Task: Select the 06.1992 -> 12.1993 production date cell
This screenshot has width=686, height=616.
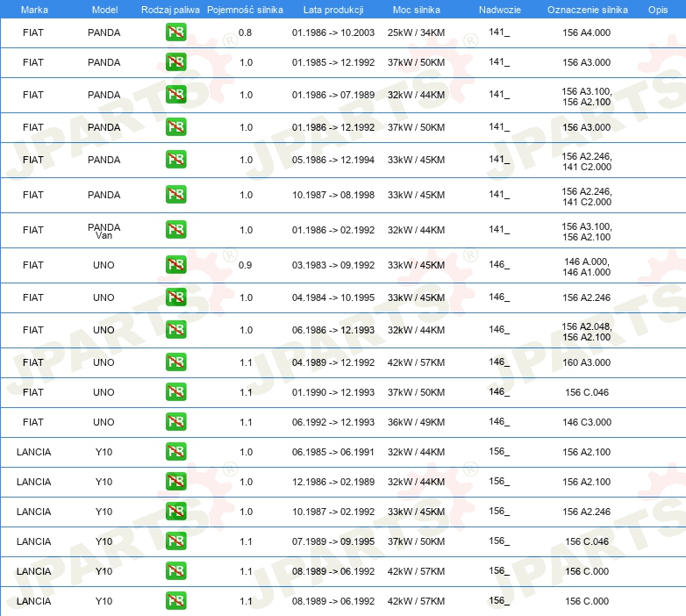Action: (333, 422)
